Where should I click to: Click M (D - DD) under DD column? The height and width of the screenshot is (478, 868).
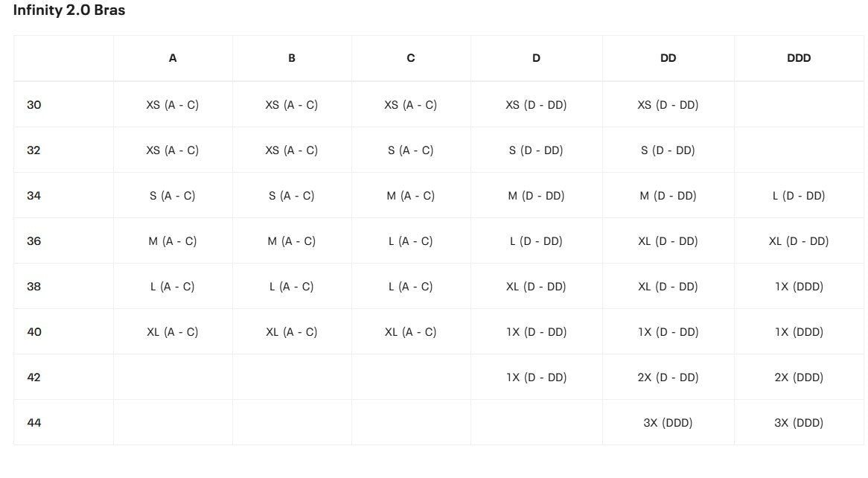pyautogui.click(x=668, y=196)
